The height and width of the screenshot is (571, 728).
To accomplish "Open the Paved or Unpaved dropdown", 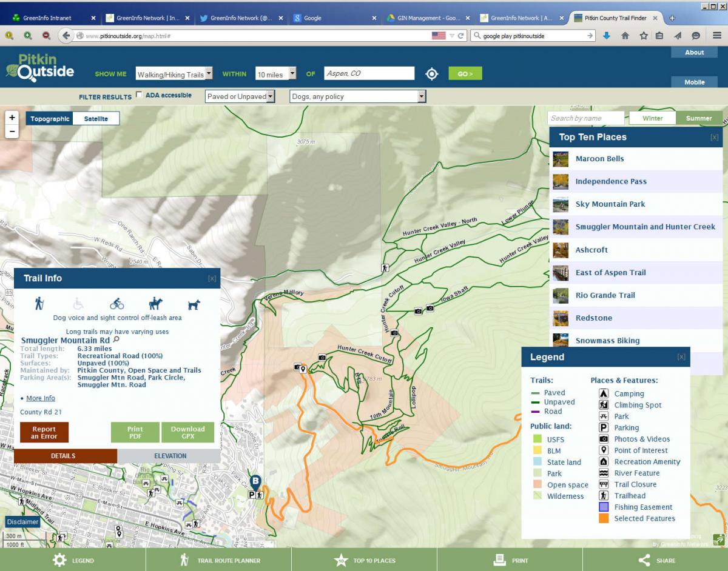I will (240, 96).
